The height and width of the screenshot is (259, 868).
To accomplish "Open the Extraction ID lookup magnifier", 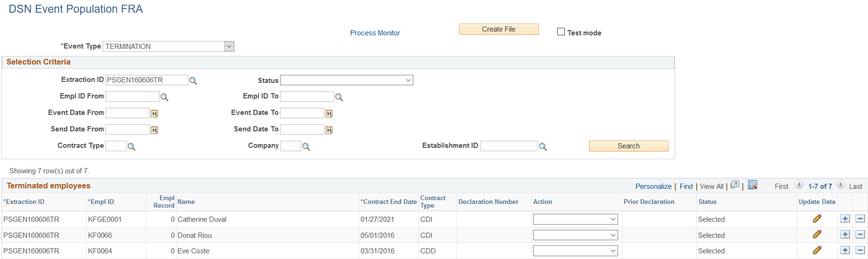I will pos(193,81).
